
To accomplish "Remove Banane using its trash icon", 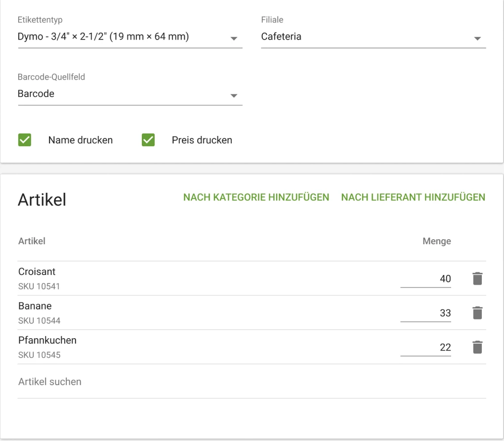I will tap(477, 313).
